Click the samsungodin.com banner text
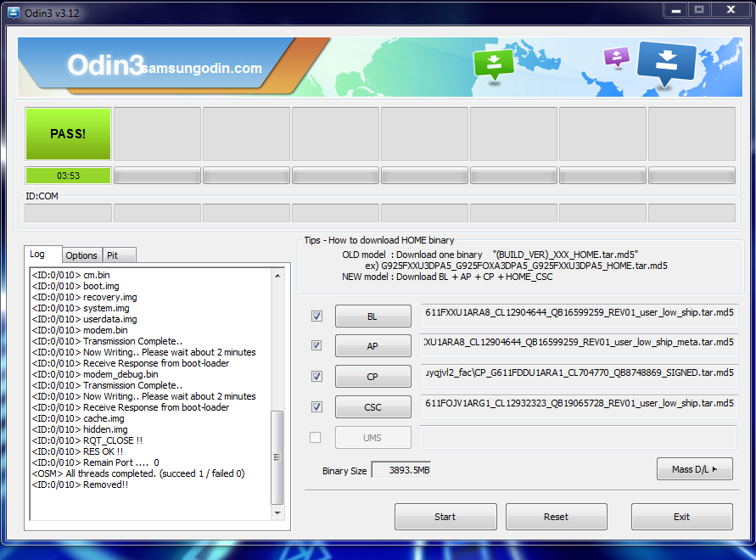756x560 pixels. (x=202, y=68)
